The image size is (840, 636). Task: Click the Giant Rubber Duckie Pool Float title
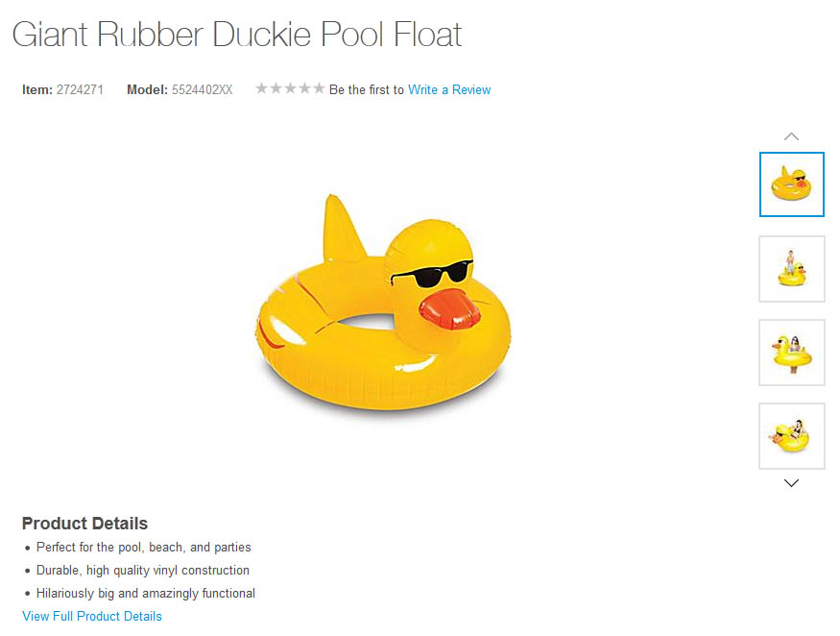(x=237, y=35)
